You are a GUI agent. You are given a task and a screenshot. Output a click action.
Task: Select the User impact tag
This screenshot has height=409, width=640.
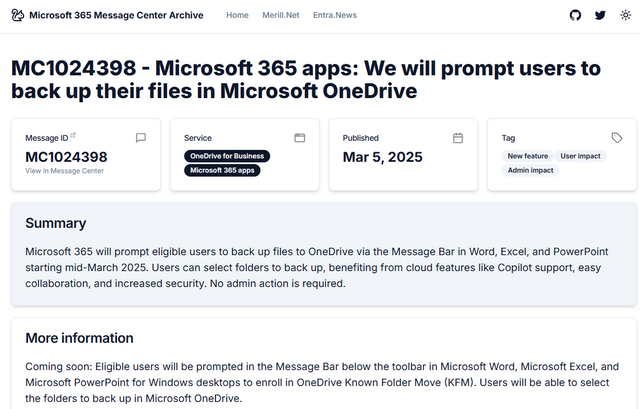pyautogui.click(x=580, y=156)
